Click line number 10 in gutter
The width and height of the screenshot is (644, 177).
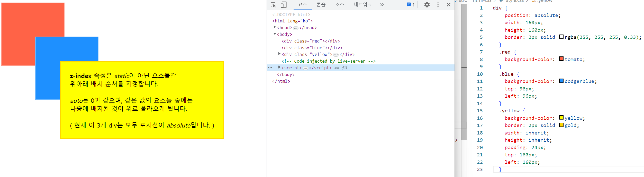pyautogui.click(x=480, y=74)
